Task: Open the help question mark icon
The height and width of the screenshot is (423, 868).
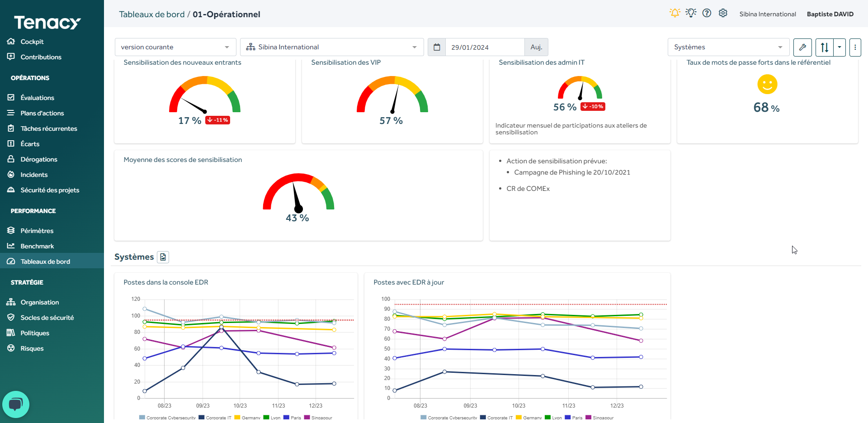Action: (707, 13)
